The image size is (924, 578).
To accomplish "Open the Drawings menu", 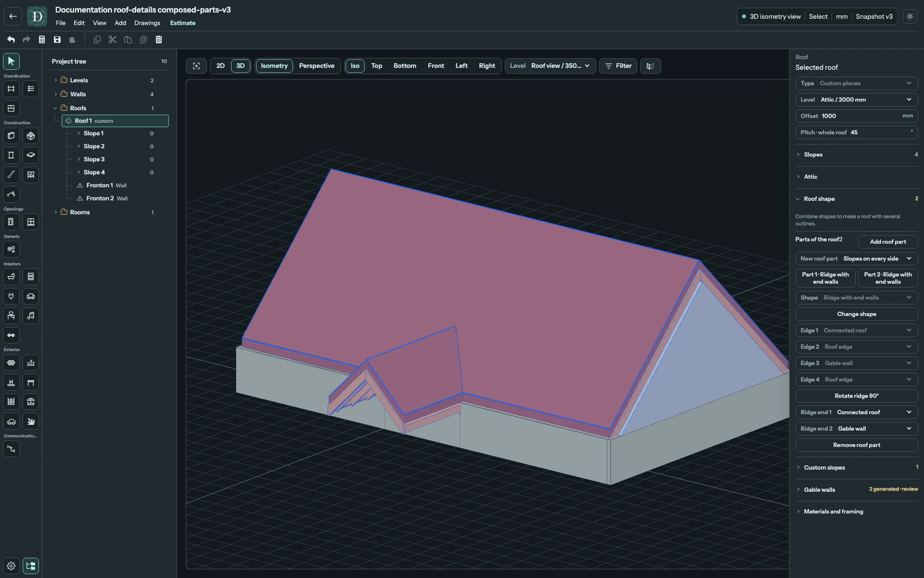I will click(147, 23).
